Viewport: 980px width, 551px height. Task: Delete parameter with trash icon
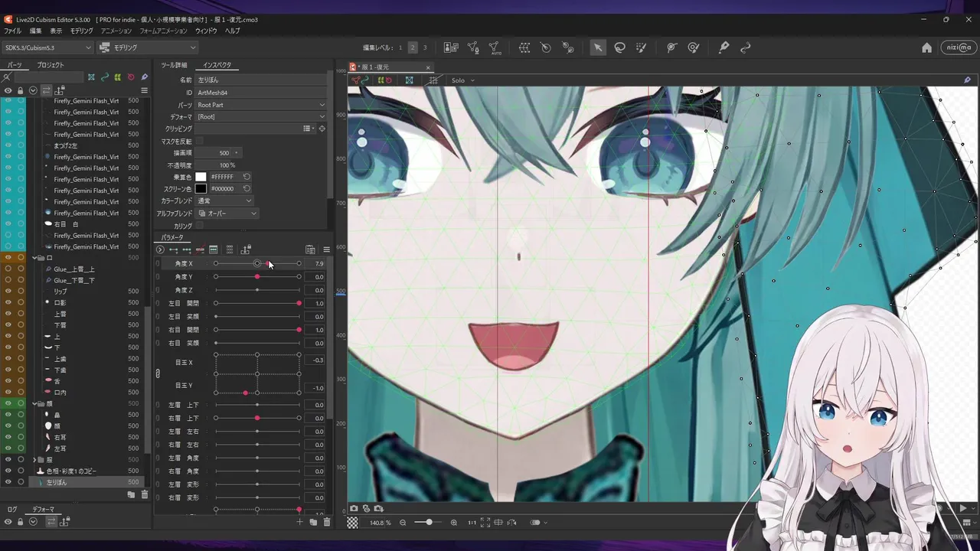[x=327, y=522]
